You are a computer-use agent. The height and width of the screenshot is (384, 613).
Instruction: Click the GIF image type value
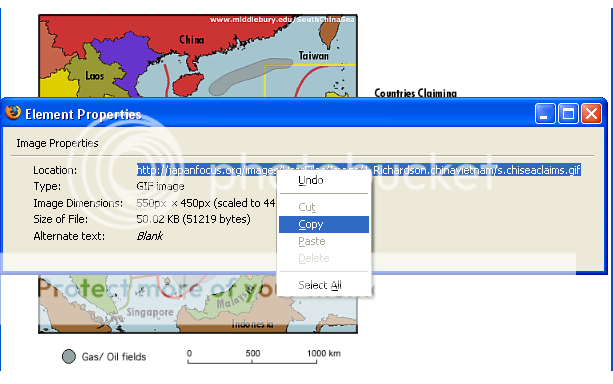click(160, 187)
